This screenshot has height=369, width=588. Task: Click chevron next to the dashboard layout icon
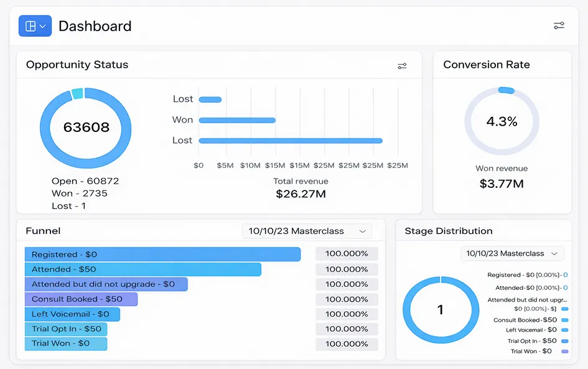click(43, 26)
